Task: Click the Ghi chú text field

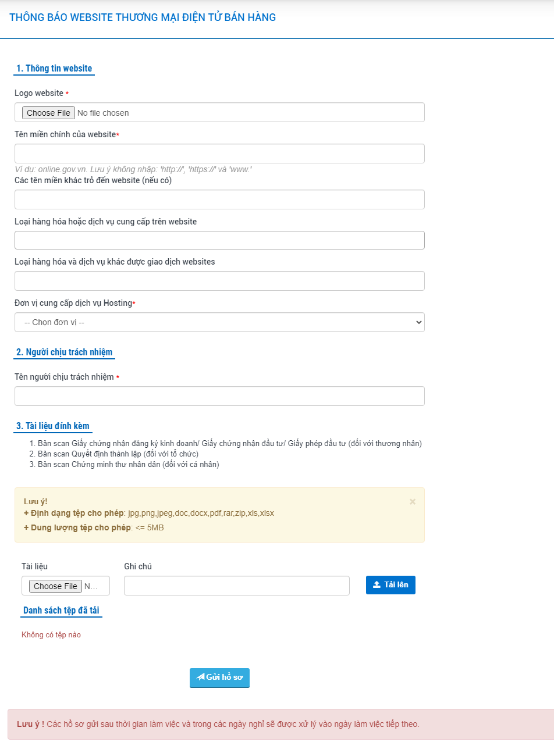Action: pos(237,586)
